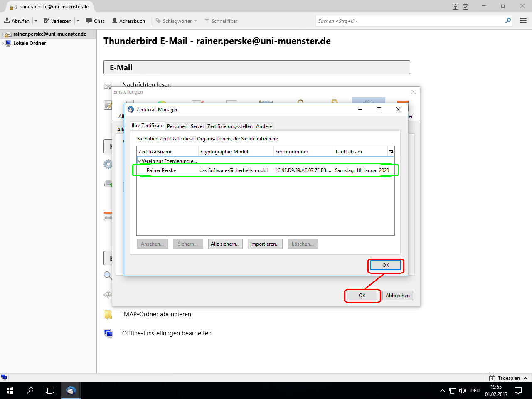Expand the Abrufen dropdown arrow

pyautogui.click(x=36, y=21)
